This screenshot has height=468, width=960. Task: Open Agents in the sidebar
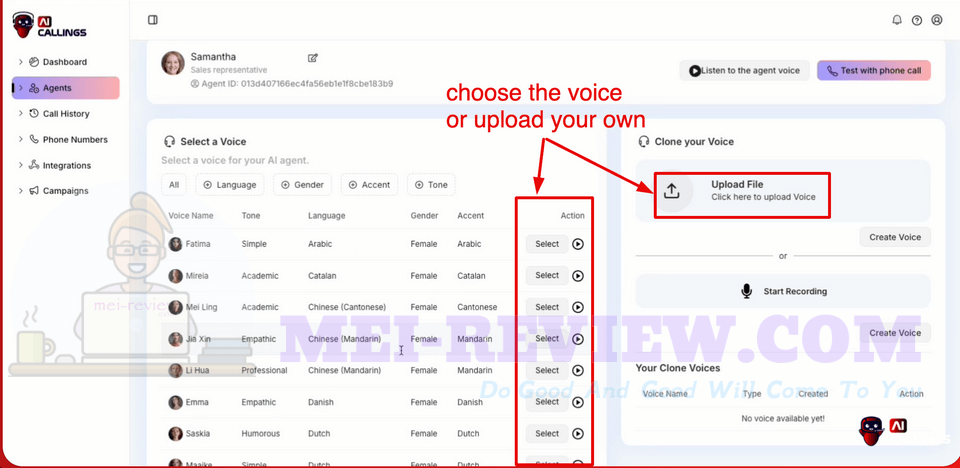coord(66,88)
